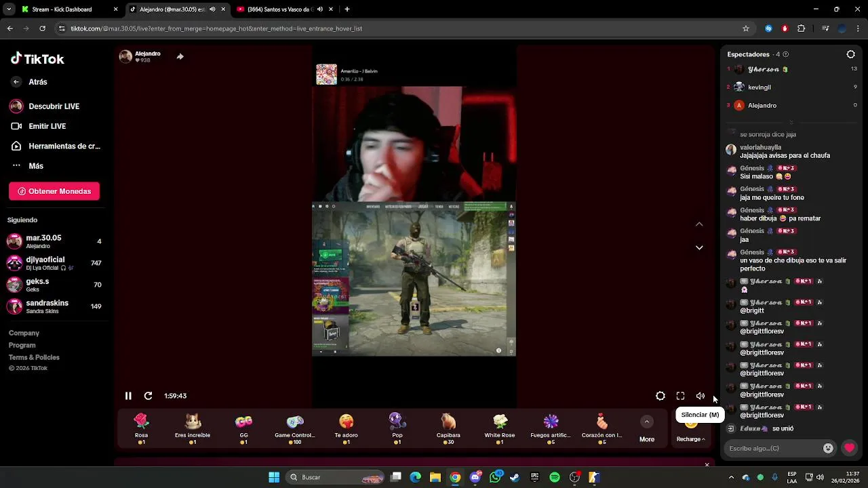Send a like with heart button
This screenshot has width=868, height=488.
849,448
